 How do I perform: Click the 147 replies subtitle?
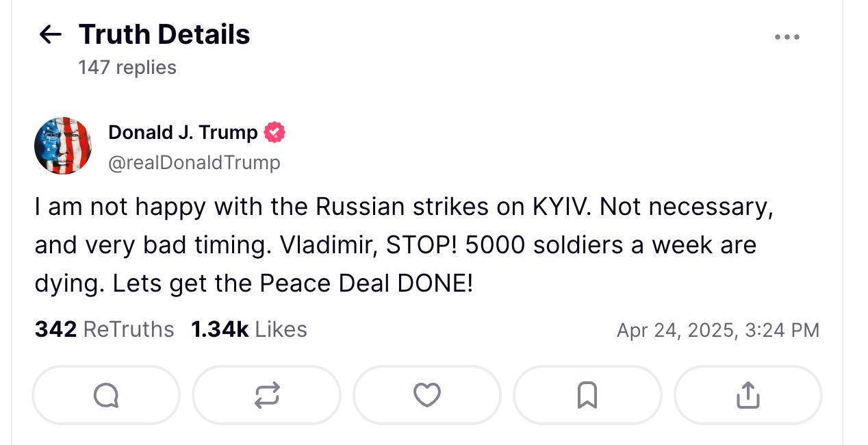127,67
